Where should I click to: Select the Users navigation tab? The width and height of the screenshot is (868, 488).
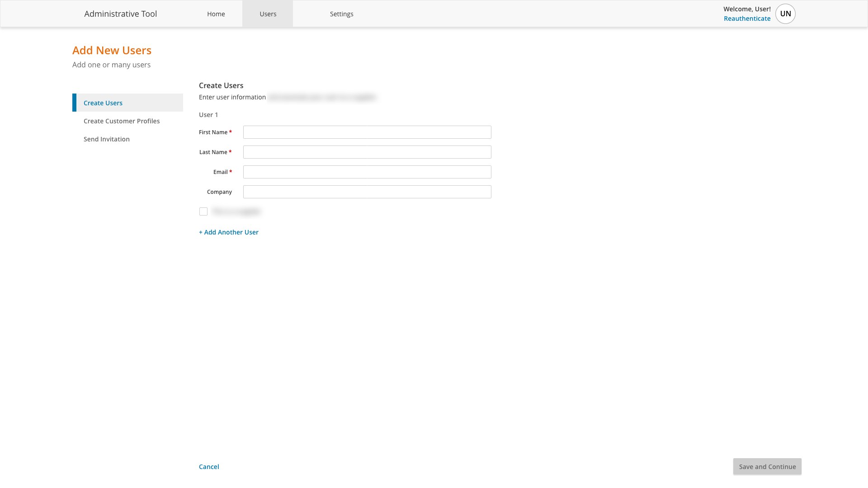(268, 14)
